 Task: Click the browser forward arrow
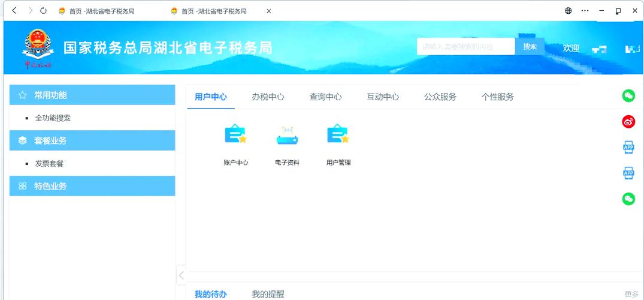pyautogui.click(x=31, y=11)
